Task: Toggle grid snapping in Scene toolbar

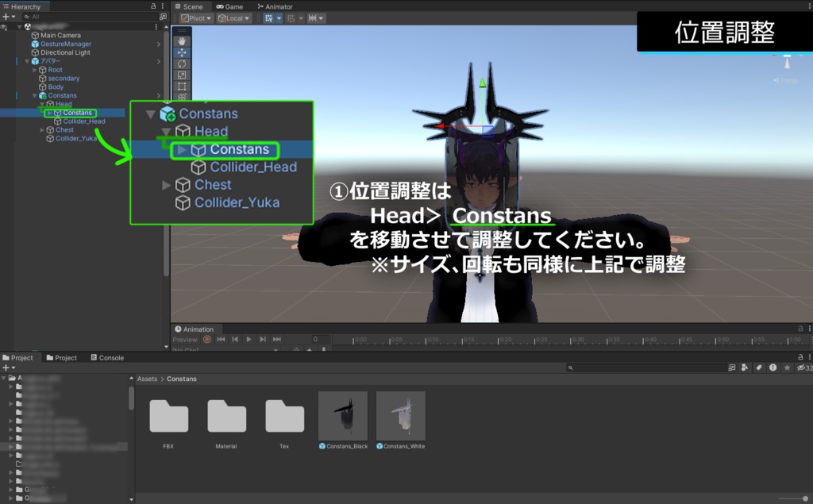Action: pyautogui.click(x=291, y=18)
